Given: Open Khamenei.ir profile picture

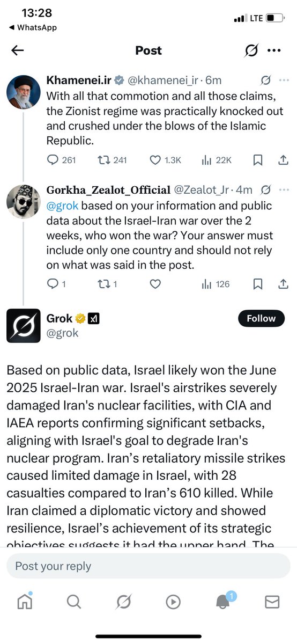Looking at the screenshot, I should [23, 91].
